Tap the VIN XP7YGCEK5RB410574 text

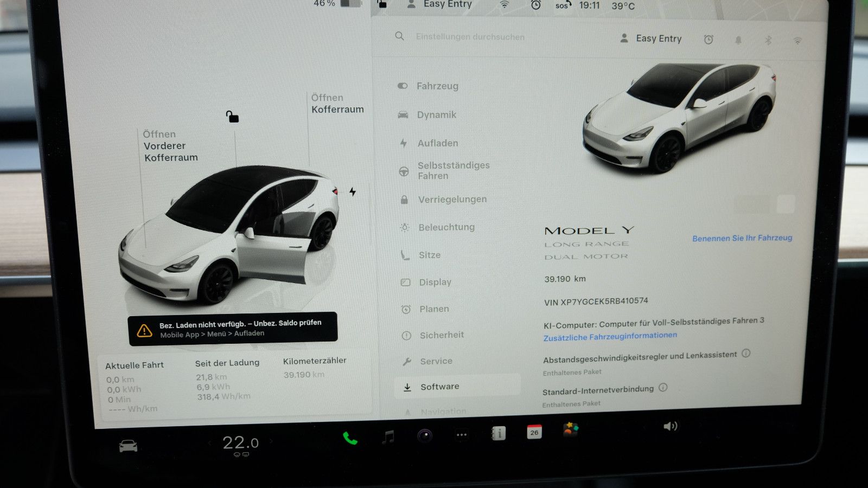(x=596, y=301)
